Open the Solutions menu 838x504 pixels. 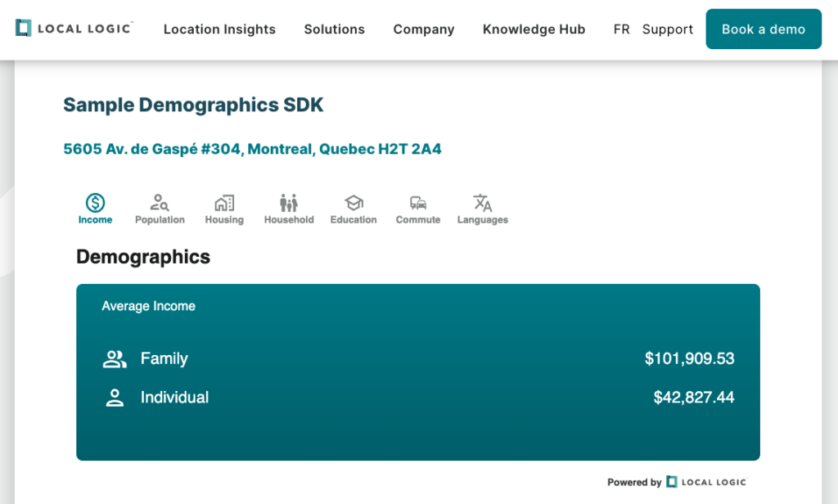point(334,29)
